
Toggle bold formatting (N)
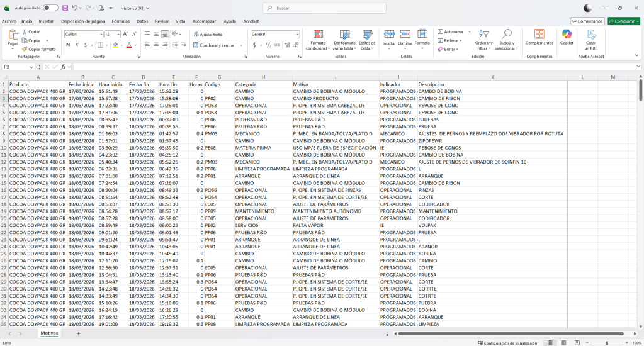pos(68,45)
